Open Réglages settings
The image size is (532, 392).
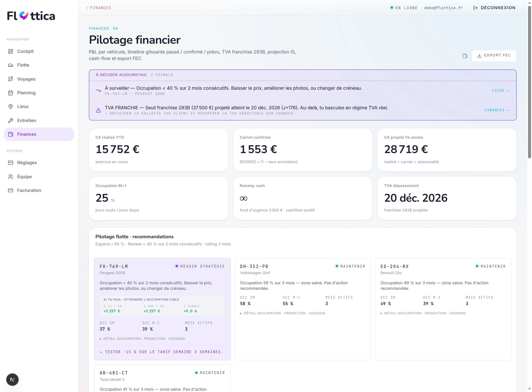pos(39,163)
